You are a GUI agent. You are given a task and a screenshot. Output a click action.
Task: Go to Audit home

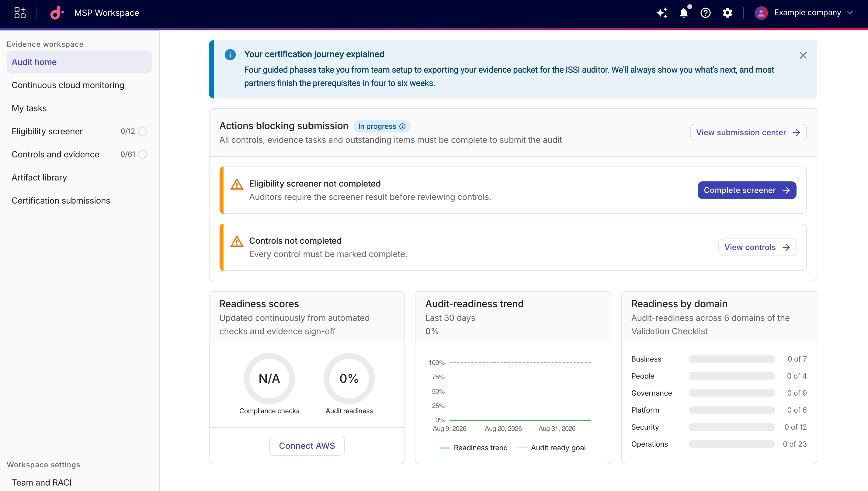pos(79,62)
